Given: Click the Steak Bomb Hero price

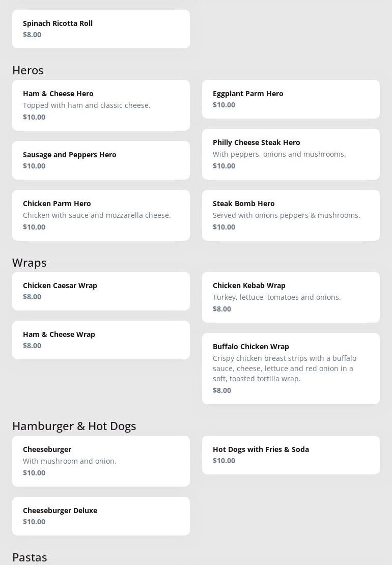Looking at the screenshot, I should tap(224, 227).
